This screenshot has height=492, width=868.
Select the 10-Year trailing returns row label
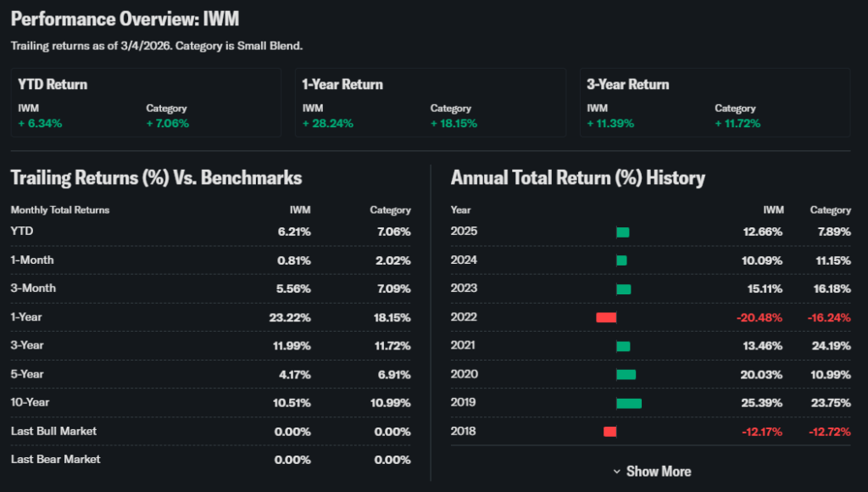point(31,402)
